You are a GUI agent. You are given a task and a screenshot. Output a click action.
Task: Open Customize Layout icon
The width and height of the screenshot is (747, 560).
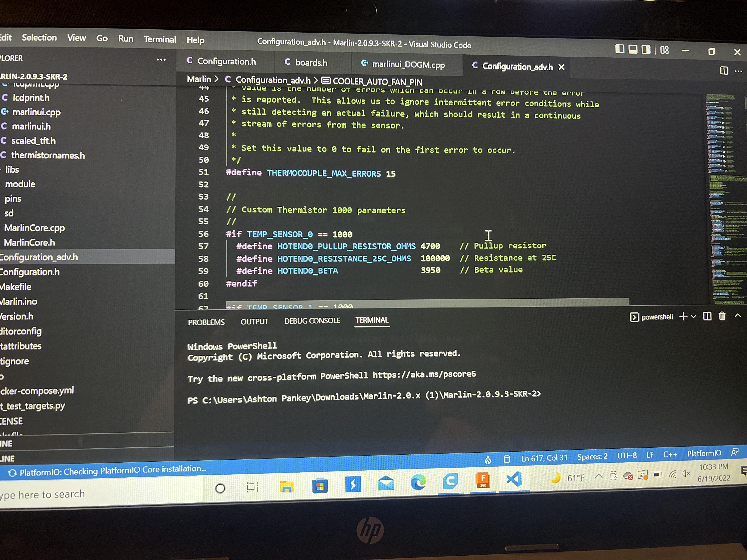click(x=664, y=50)
